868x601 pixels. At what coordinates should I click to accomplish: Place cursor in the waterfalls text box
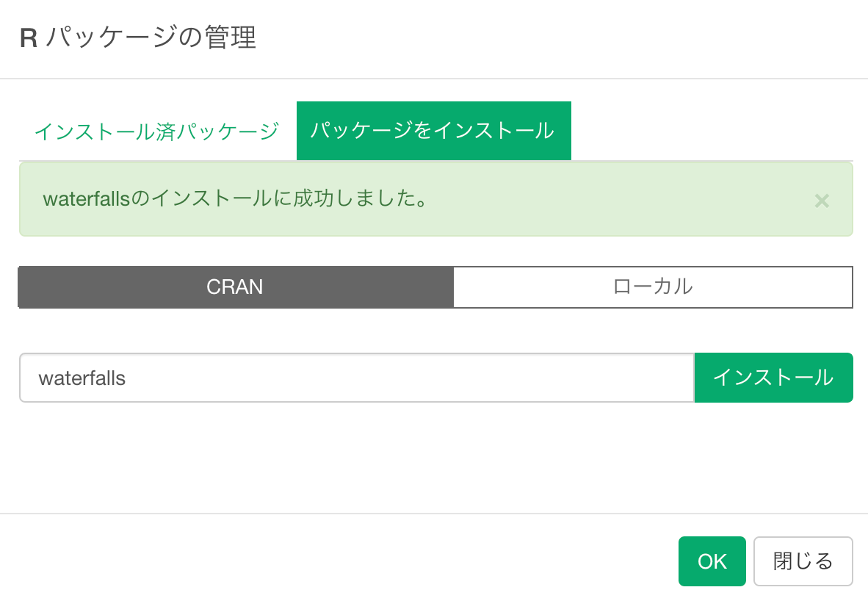(356, 378)
